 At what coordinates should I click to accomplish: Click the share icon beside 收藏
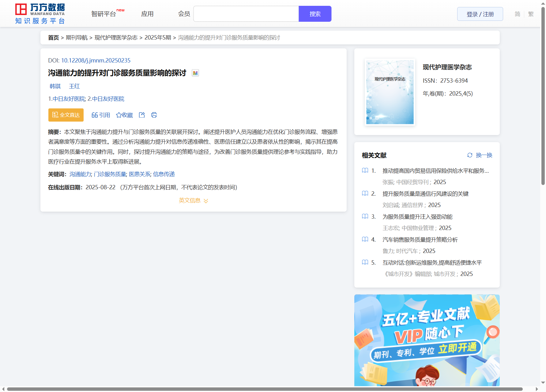142,115
